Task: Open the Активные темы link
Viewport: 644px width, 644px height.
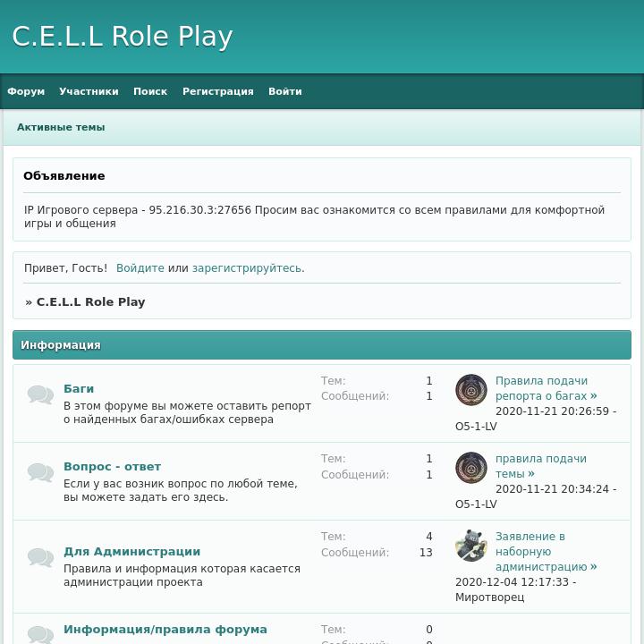Action: point(61,127)
